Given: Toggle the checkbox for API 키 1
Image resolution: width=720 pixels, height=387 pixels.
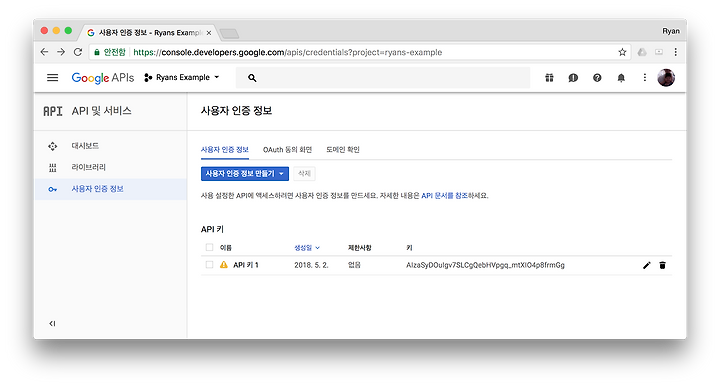Looking at the screenshot, I should click(x=209, y=265).
